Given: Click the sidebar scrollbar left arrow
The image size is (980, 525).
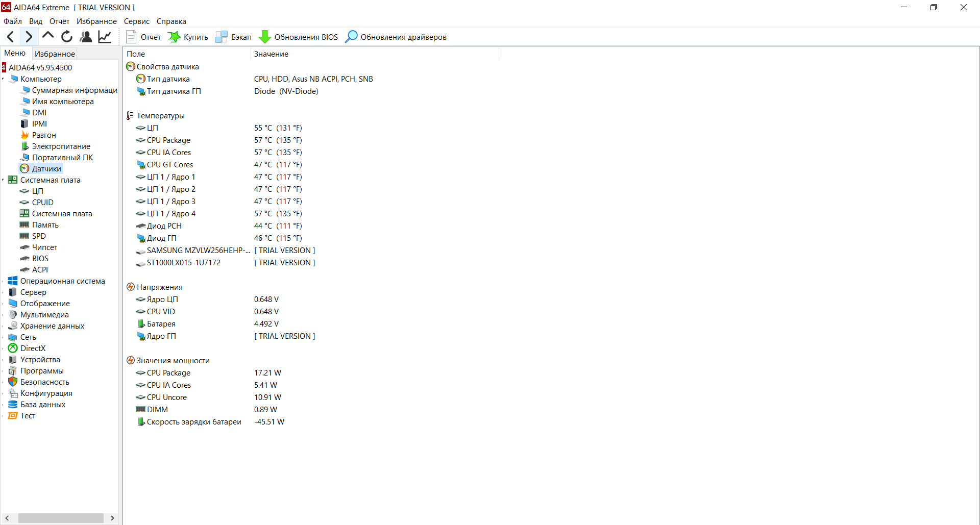Looking at the screenshot, I should coord(7,518).
